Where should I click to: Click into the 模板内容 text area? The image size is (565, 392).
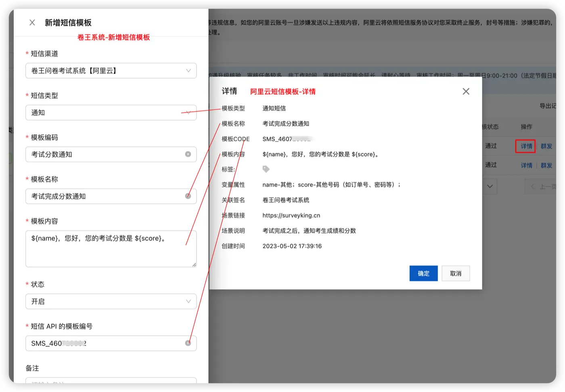[111, 249]
